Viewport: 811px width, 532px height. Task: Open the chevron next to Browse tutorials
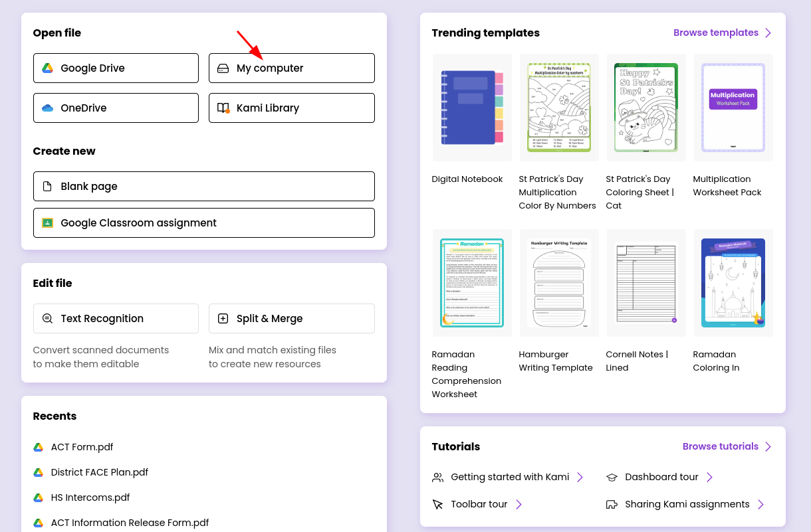pyautogui.click(x=768, y=447)
